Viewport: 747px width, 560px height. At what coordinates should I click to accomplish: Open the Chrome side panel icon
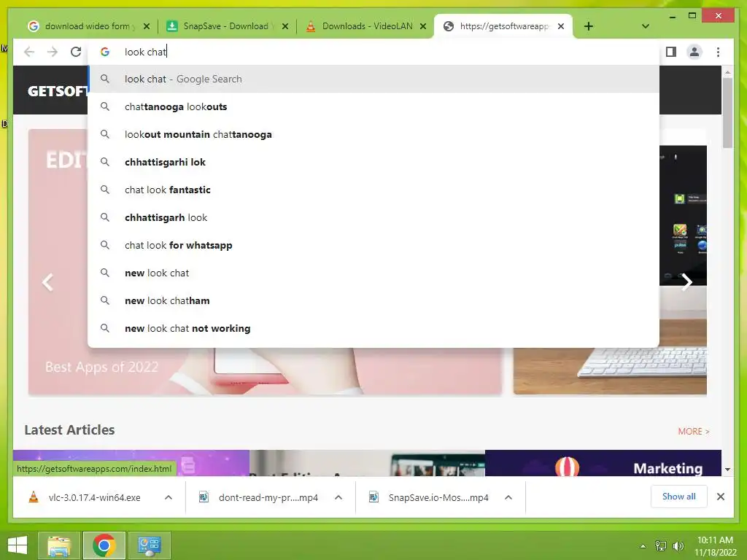click(x=671, y=52)
